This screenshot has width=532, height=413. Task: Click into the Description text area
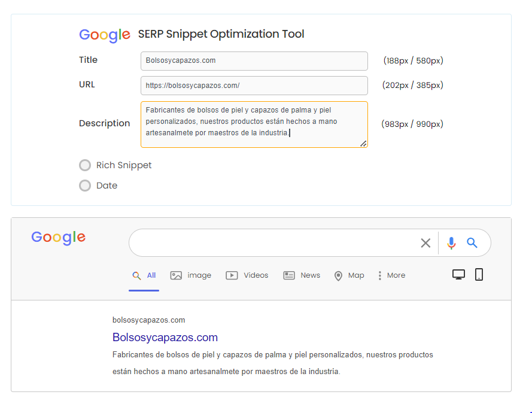coord(254,124)
